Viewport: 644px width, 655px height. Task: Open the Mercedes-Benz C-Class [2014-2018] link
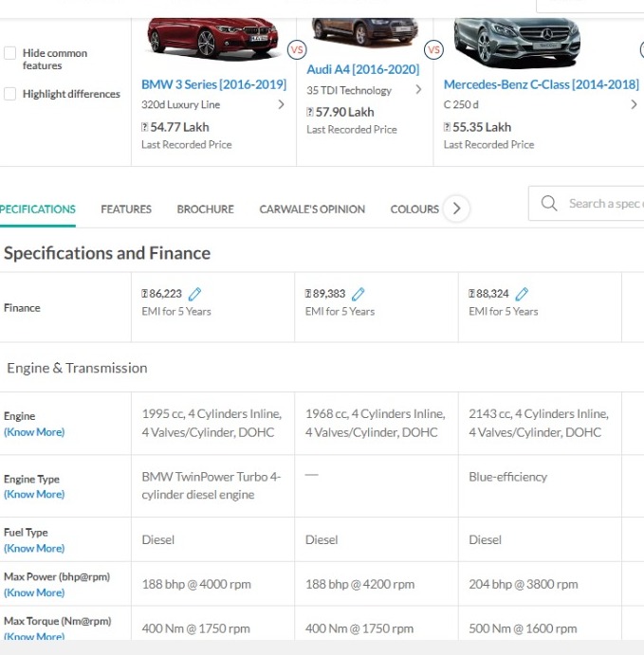point(542,84)
